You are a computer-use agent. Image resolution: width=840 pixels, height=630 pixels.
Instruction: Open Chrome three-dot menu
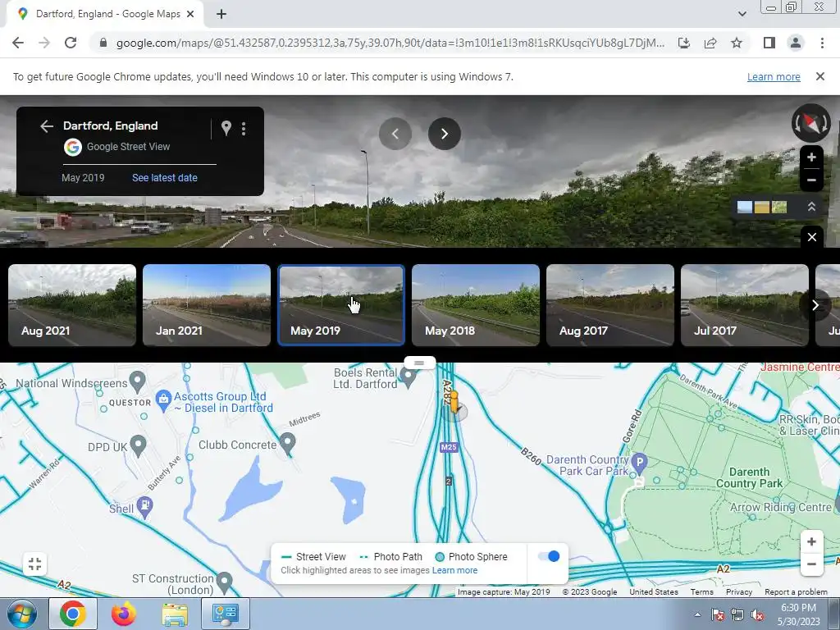[822, 43]
